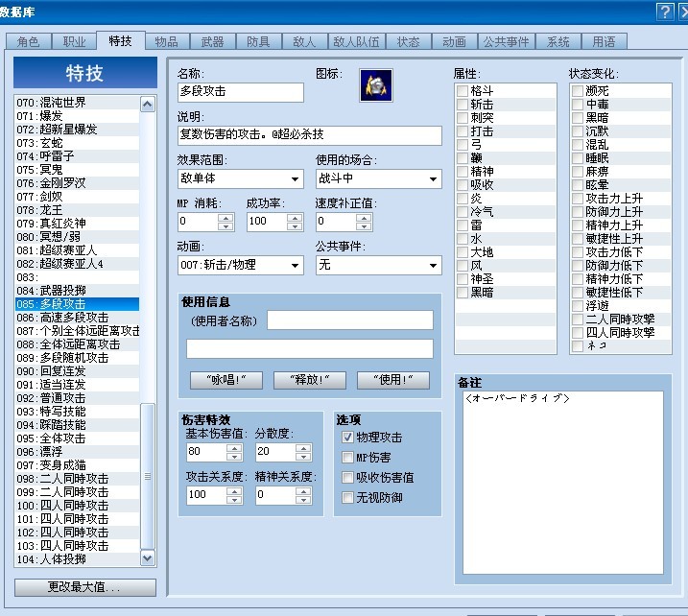Uncheck the 物理攻击 option
The height and width of the screenshot is (616, 688).
coord(347,437)
